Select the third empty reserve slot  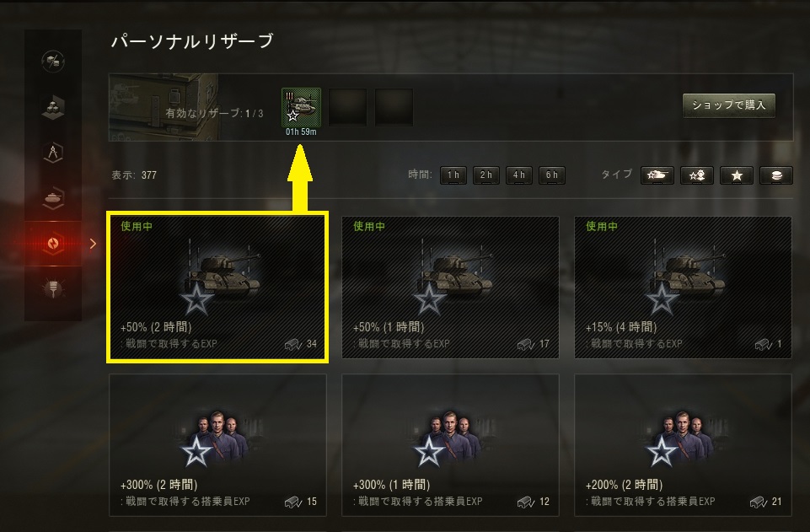[394, 107]
